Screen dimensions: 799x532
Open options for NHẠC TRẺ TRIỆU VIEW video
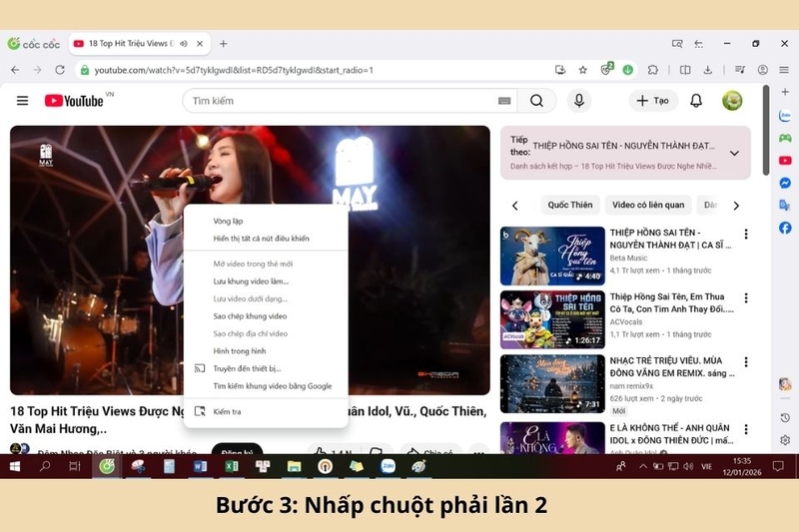[x=746, y=362]
